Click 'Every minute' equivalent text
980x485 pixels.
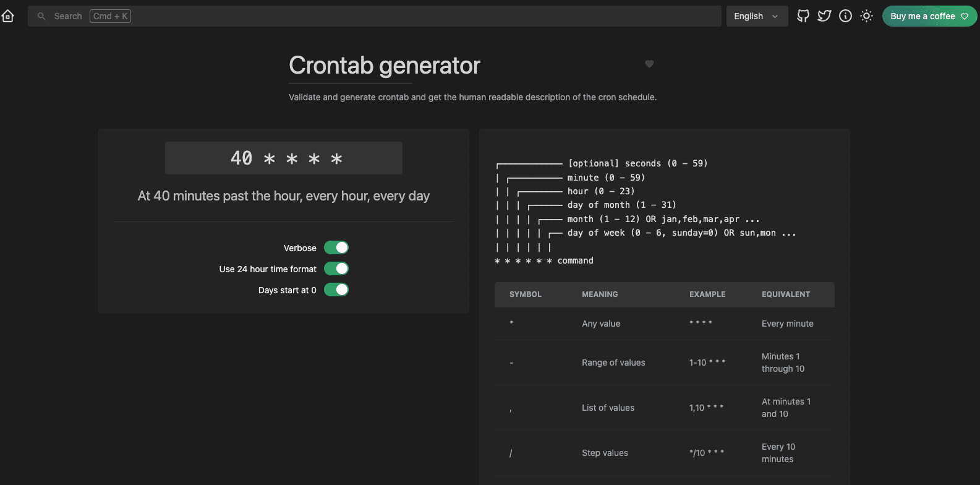click(x=788, y=324)
